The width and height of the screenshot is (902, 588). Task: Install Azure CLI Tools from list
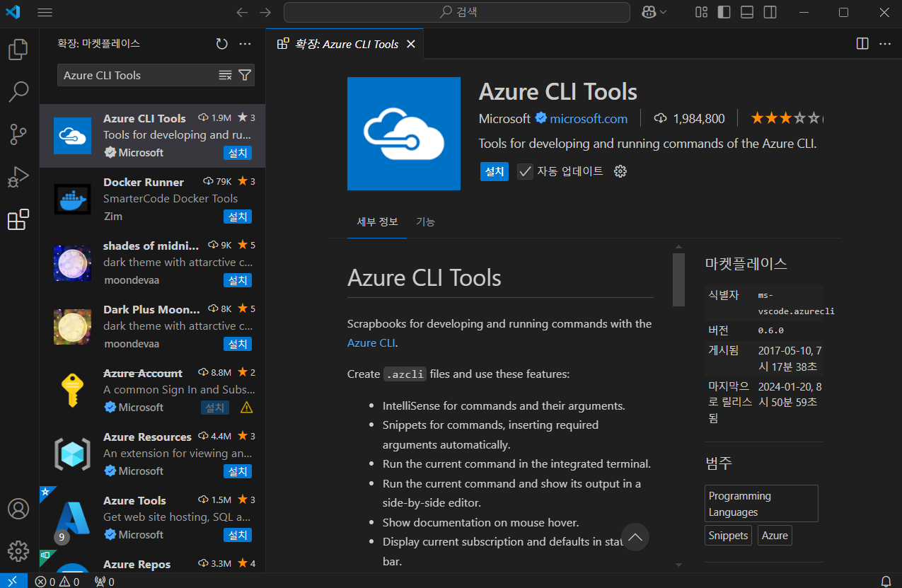pos(238,153)
